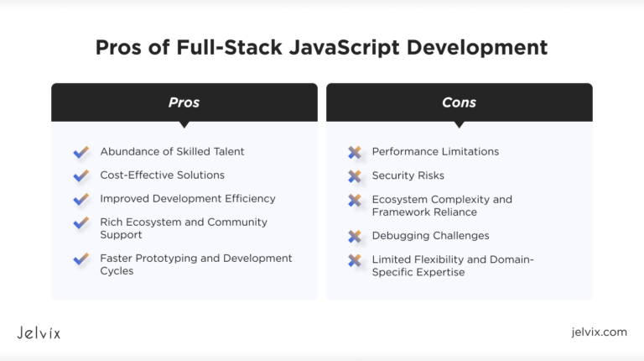
Task: Click the X mark beside Debugging Challenges
Action: click(x=355, y=236)
